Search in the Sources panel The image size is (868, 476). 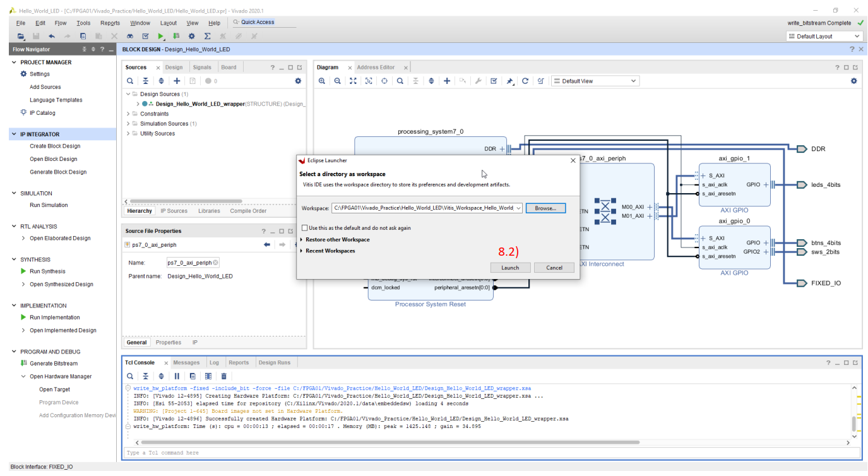point(130,81)
